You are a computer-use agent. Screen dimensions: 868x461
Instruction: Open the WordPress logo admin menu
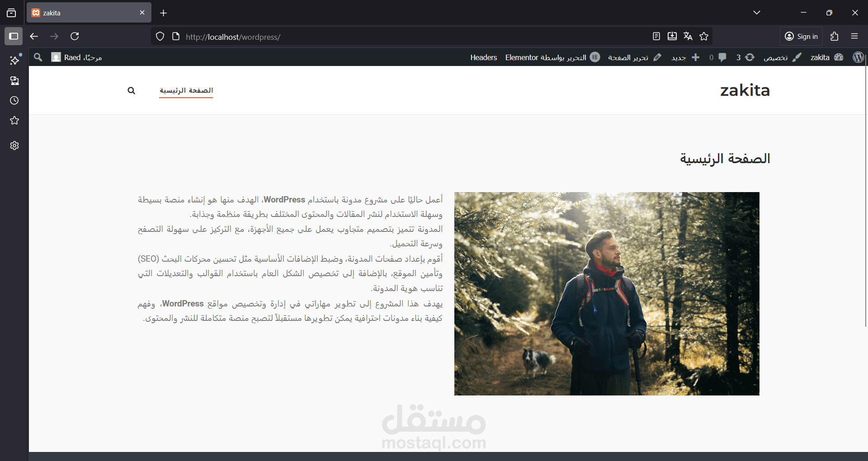(x=858, y=57)
